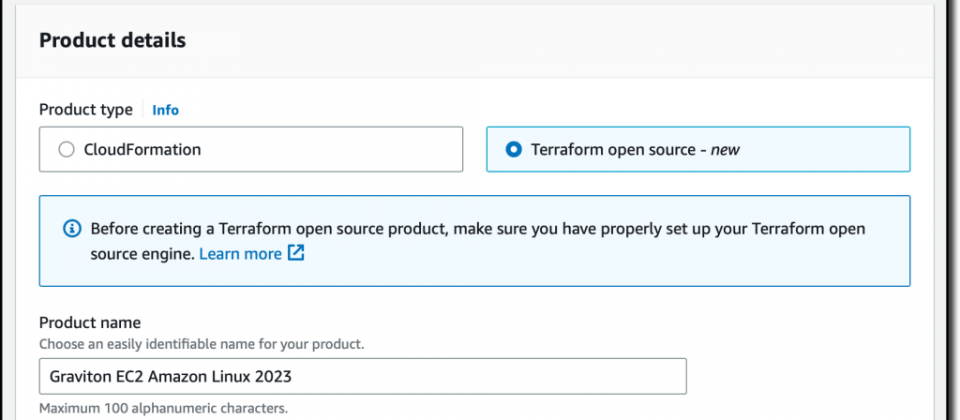Click the Product type label
960x420 pixels.
point(86,110)
